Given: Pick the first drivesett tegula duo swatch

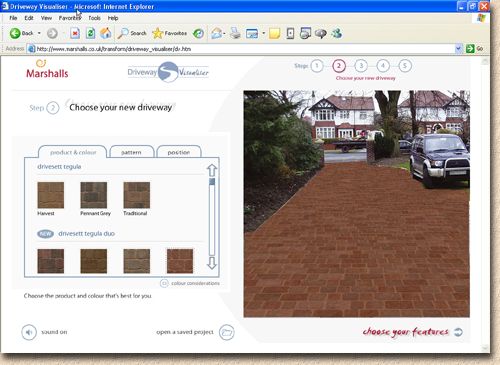Looking at the screenshot, I should 51,261.
